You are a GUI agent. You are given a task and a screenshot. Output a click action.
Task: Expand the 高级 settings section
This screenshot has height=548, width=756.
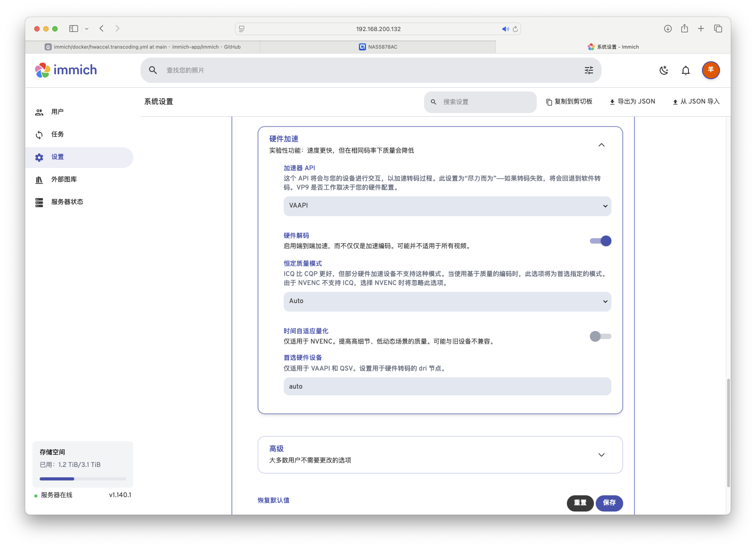click(x=439, y=454)
